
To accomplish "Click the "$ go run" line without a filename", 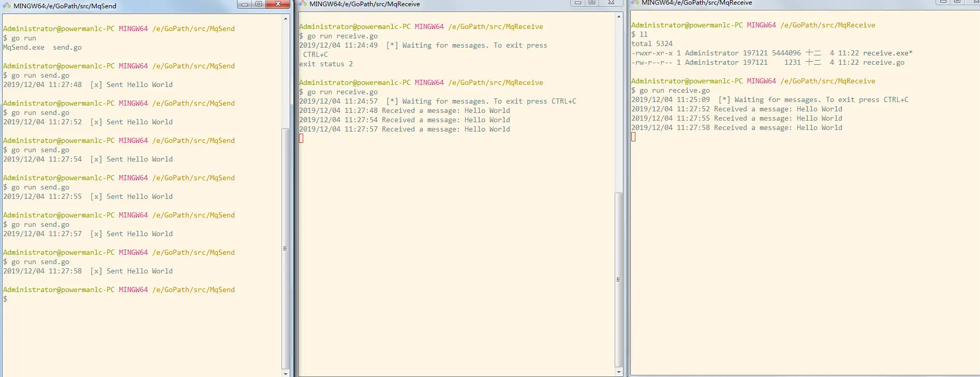I will coord(20,38).
